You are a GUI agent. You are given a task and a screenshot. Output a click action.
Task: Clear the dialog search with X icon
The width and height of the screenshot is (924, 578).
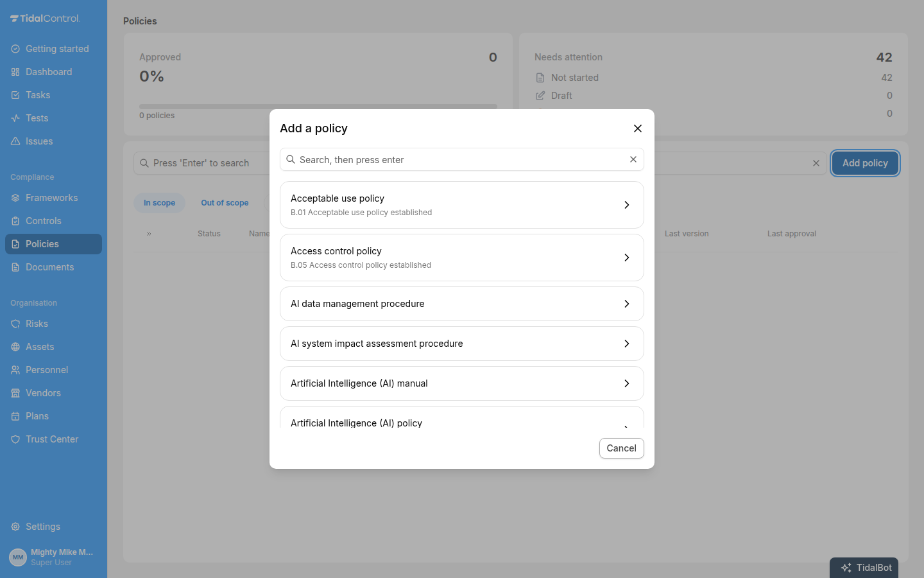pyautogui.click(x=633, y=159)
